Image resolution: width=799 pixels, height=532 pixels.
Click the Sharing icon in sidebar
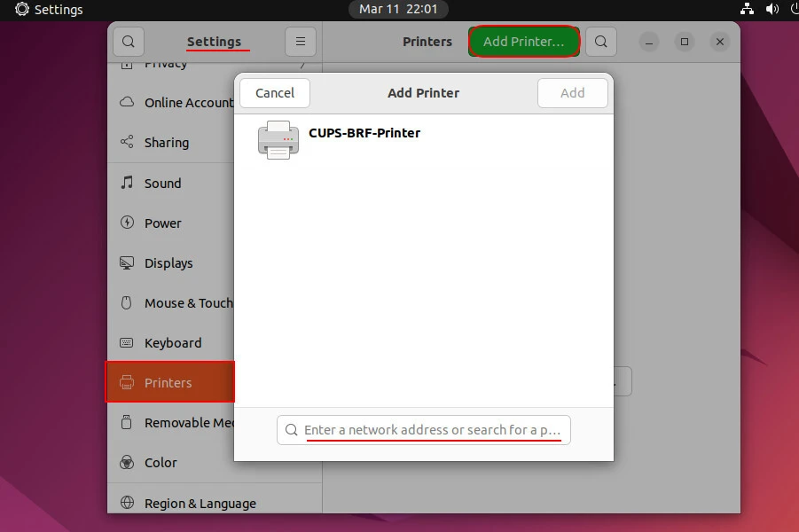tap(127, 143)
